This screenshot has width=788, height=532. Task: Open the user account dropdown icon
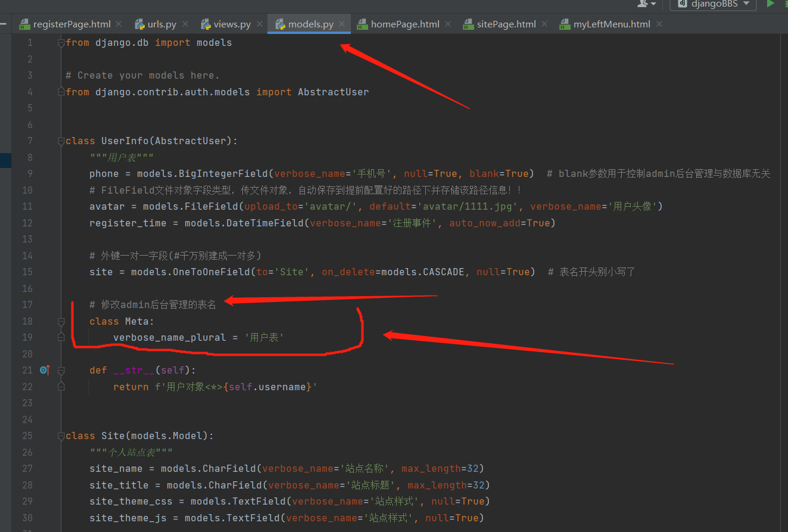point(647,4)
